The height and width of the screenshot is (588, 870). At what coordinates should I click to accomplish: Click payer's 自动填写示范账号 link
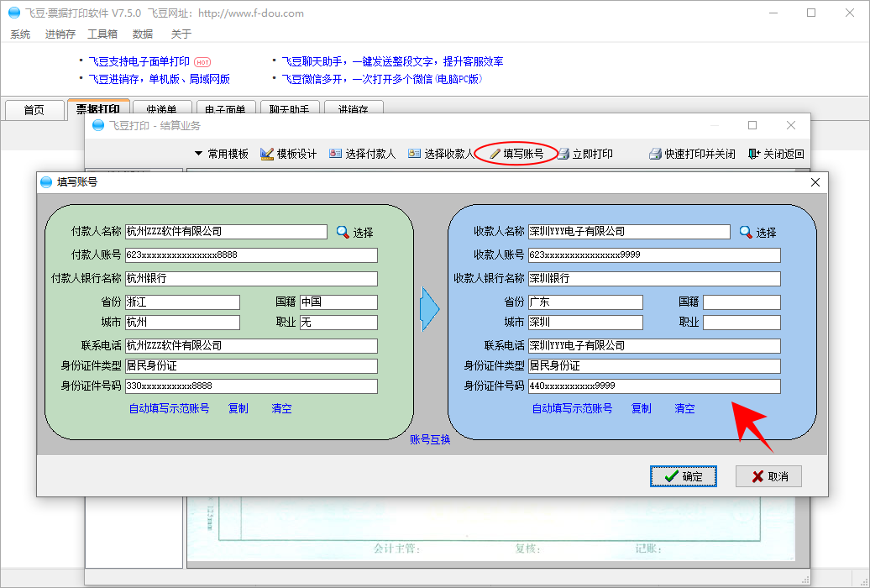tap(169, 409)
